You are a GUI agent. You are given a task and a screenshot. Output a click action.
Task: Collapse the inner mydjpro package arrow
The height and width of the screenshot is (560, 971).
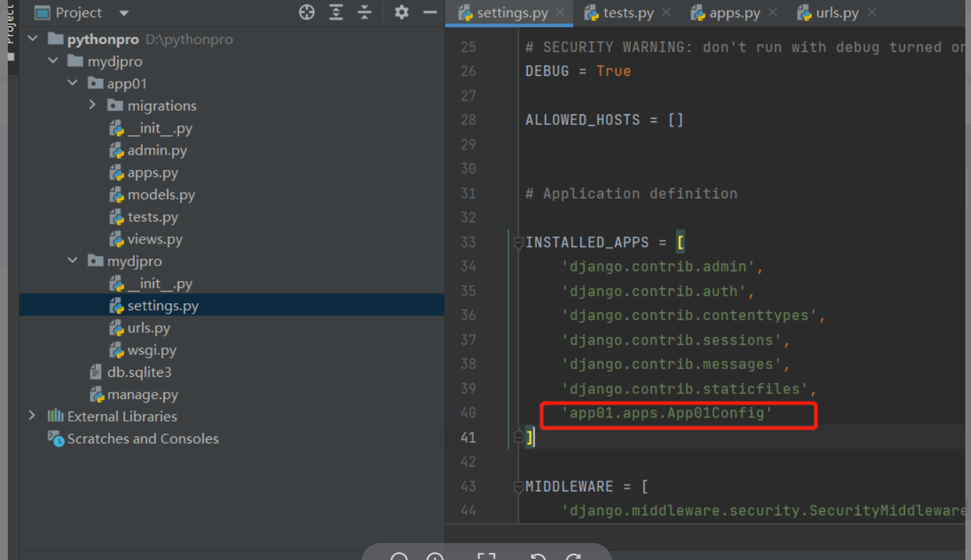point(72,260)
